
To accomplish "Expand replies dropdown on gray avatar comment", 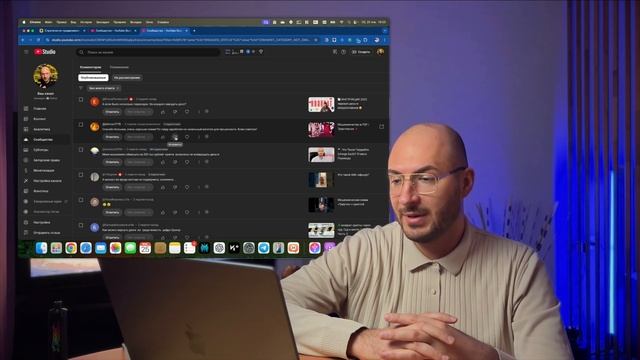I will point(139,187).
